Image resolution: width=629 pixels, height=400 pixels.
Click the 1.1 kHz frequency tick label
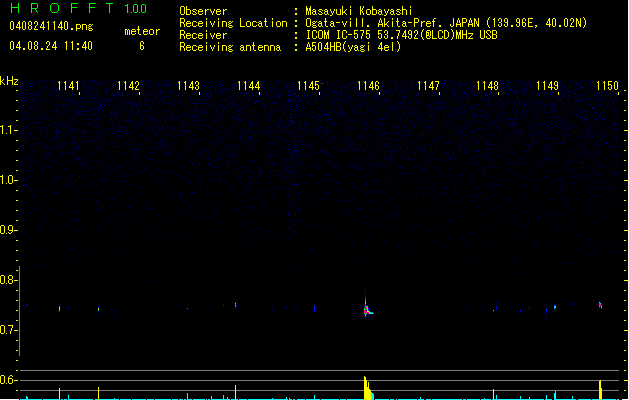tap(8, 130)
